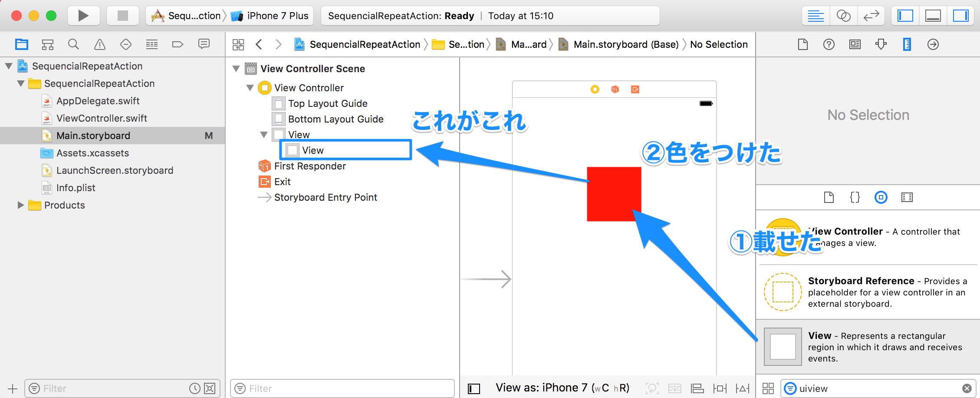The image size is (980, 398).
Task: Show the Size inspector
Action: (907, 44)
